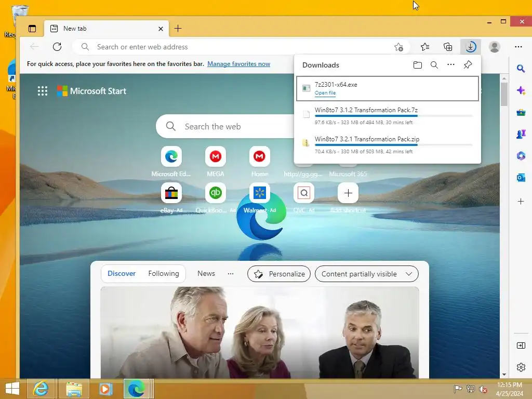Switch to the Discover tab

coord(122,273)
